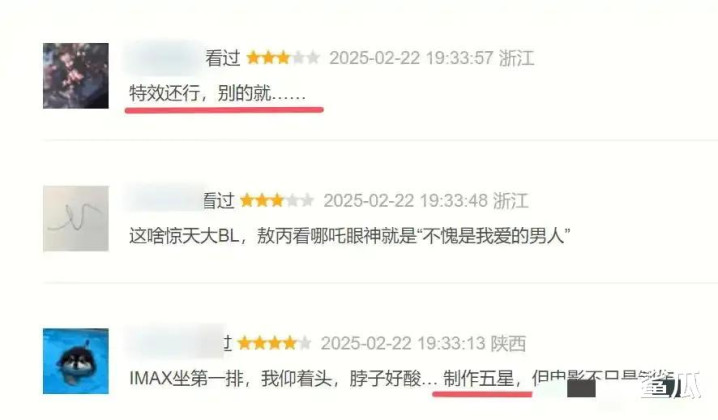
Task: Click the 看过 label on the first review
Action: pos(223,58)
